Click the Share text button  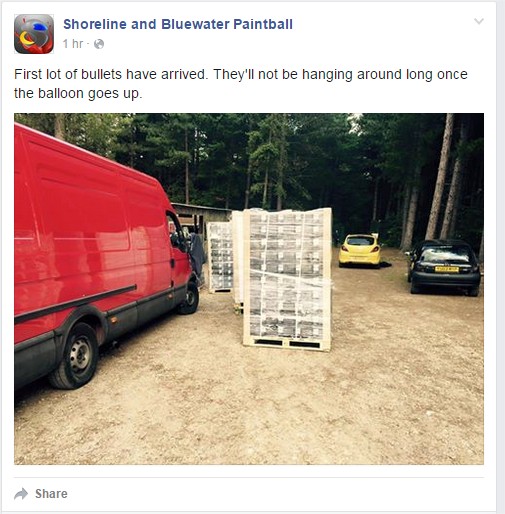pyautogui.click(x=51, y=494)
